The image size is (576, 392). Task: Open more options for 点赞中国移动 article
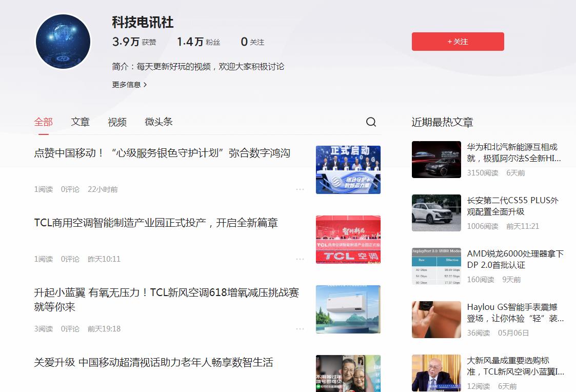(x=300, y=189)
